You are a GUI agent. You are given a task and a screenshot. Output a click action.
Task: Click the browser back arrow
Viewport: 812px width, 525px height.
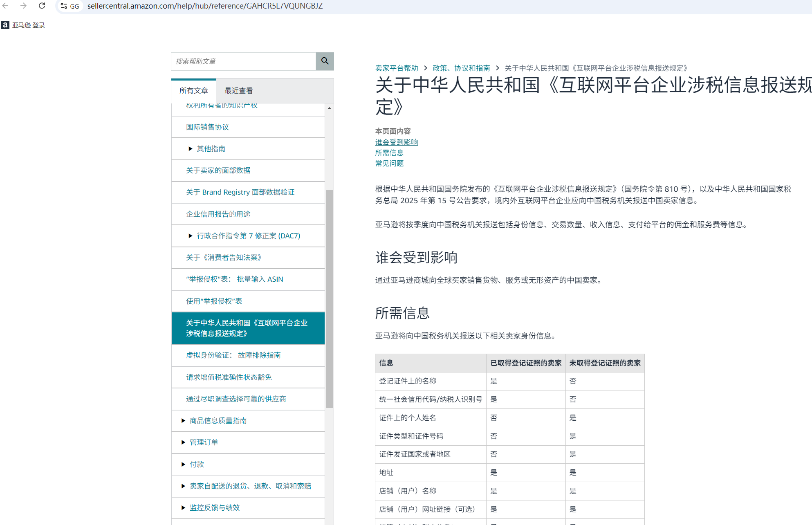6,6
